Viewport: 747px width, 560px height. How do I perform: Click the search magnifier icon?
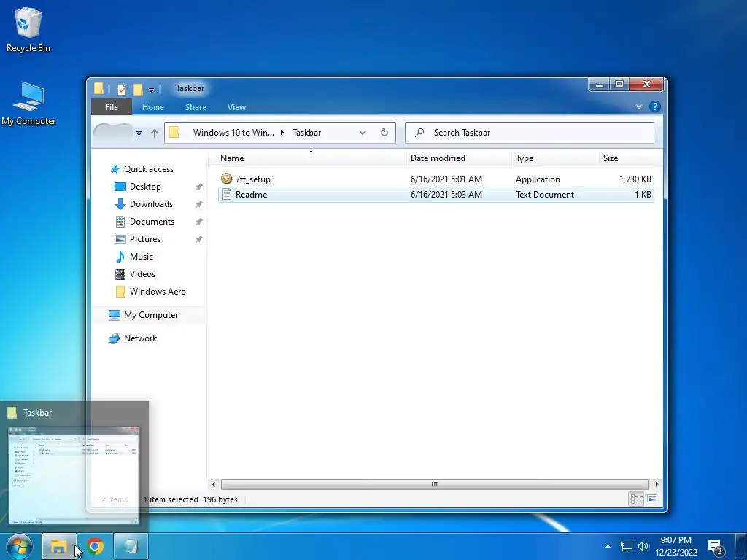(x=419, y=133)
